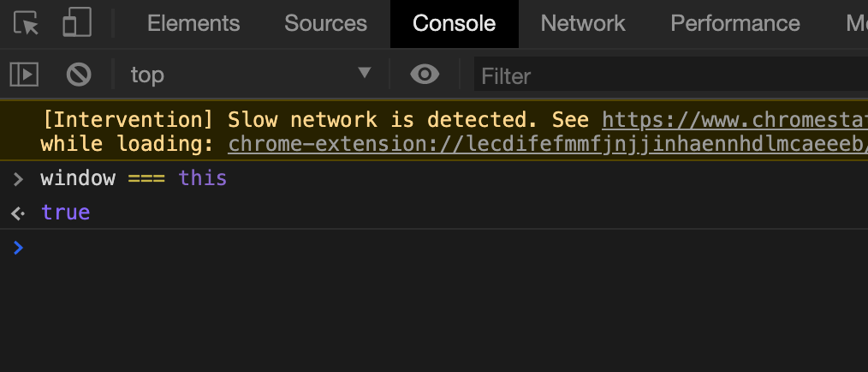Viewport: 868px width, 372px height.
Task: Click the blue console prompt chevron
Action: (18, 247)
